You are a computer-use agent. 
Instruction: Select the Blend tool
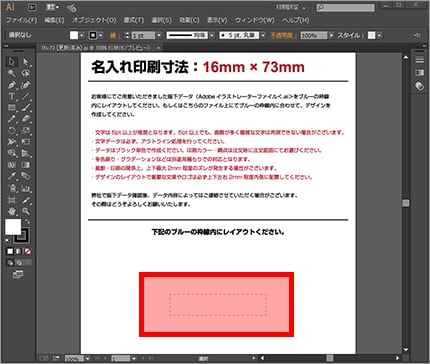[x=26, y=176]
